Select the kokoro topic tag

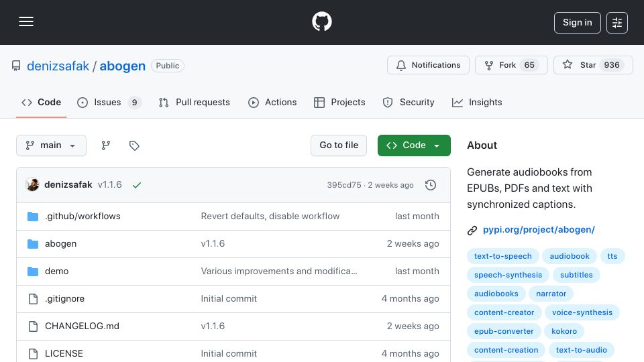point(564,332)
